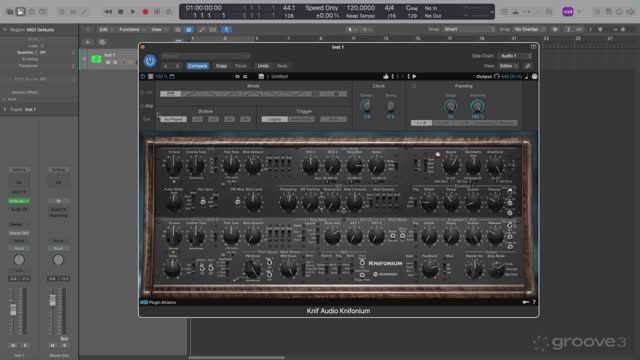Open List Editors icon

597,12
